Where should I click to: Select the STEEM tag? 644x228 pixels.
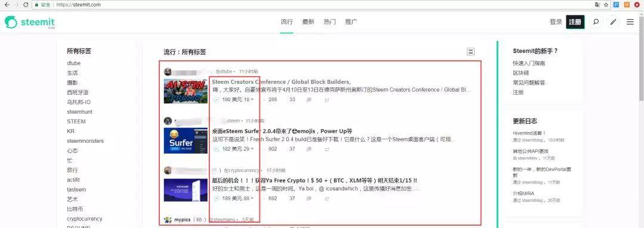[76, 122]
